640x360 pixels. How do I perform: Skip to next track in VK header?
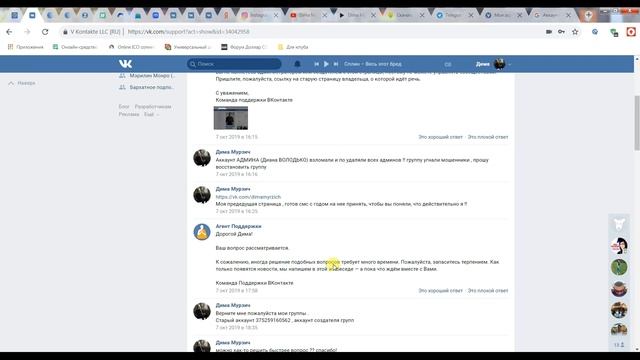tap(336, 64)
